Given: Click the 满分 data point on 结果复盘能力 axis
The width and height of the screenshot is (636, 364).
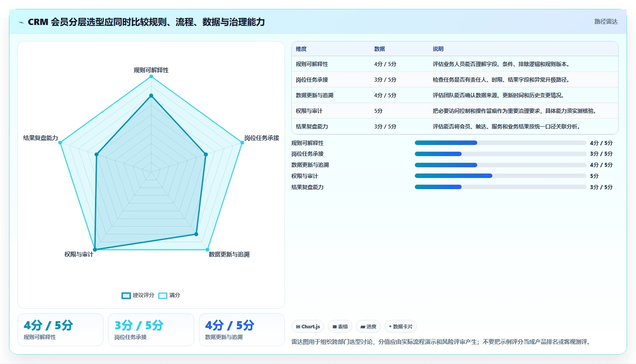Looking at the screenshot, I should 60,142.
